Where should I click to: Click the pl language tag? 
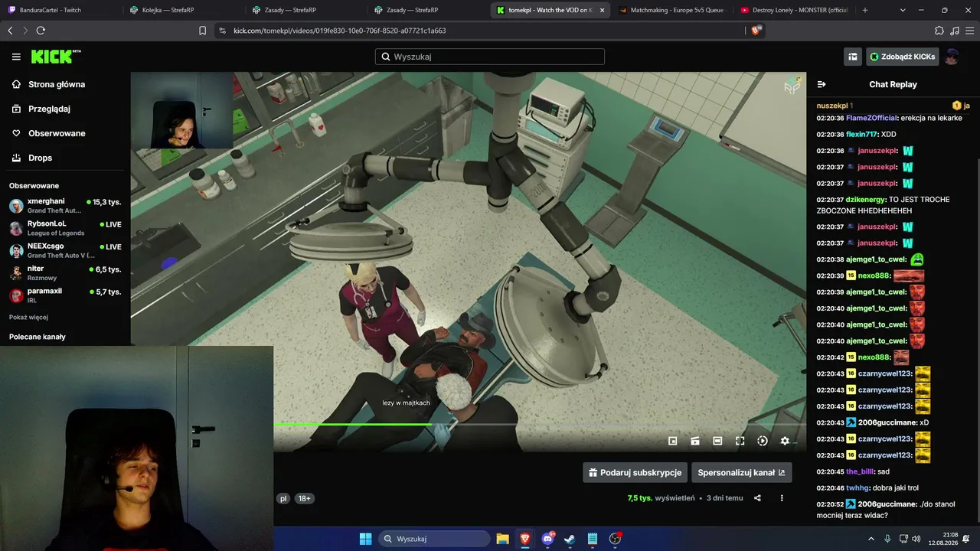coord(283,498)
